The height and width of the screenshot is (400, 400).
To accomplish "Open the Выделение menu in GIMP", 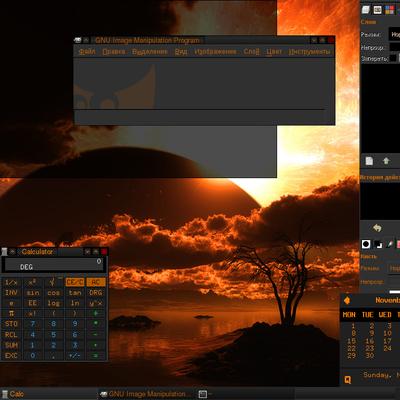I will click(150, 52).
